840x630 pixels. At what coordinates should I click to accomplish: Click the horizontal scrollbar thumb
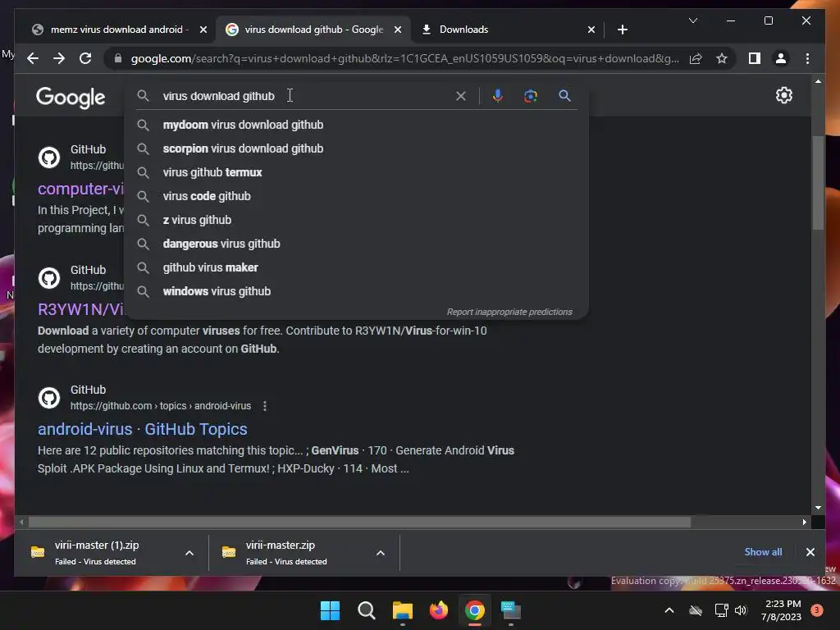(359, 522)
